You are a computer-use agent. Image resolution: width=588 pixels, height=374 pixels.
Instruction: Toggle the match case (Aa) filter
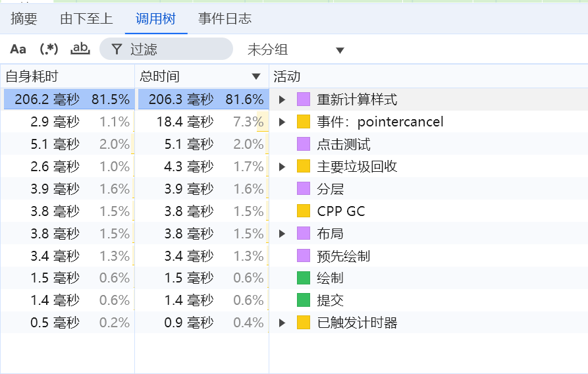pyautogui.click(x=18, y=49)
